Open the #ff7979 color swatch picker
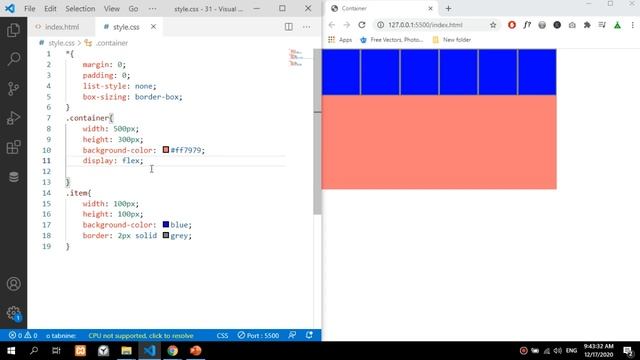 coord(166,150)
